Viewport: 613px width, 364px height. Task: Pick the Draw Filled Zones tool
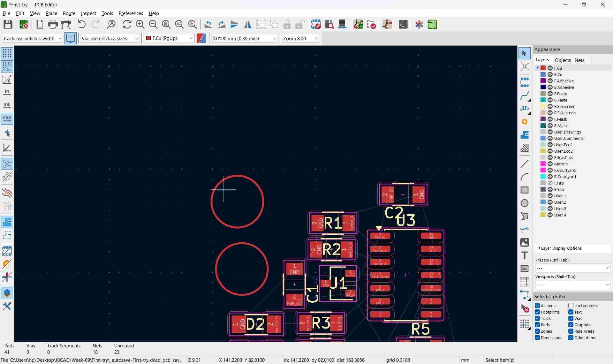(x=525, y=135)
